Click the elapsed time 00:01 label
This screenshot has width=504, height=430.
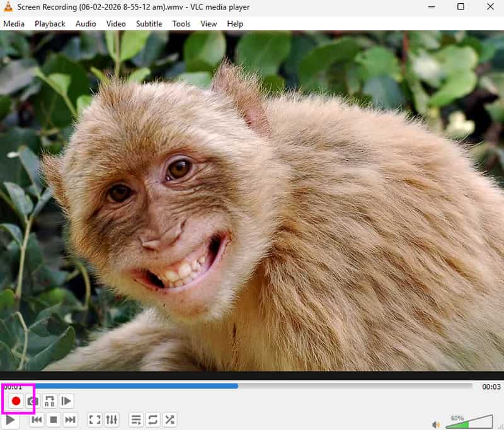click(x=13, y=387)
